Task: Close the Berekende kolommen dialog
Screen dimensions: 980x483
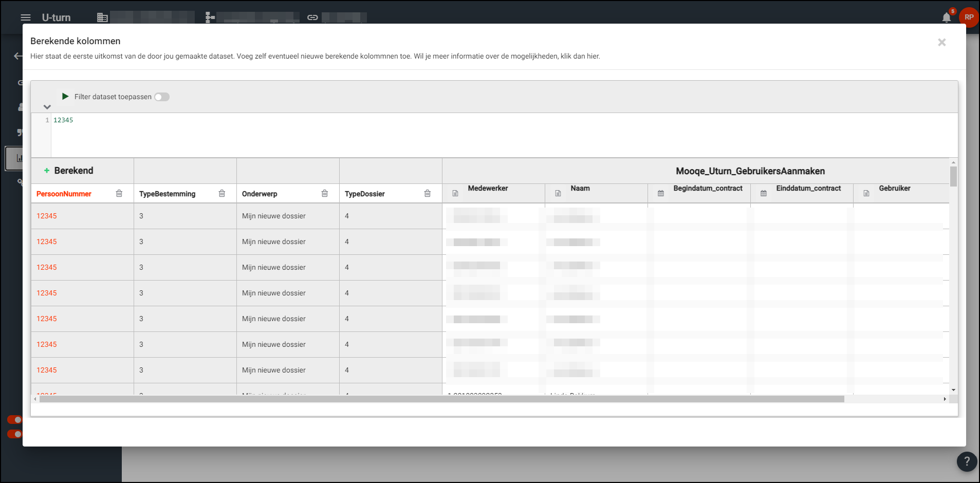Action: pyautogui.click(x=941, y=42)
